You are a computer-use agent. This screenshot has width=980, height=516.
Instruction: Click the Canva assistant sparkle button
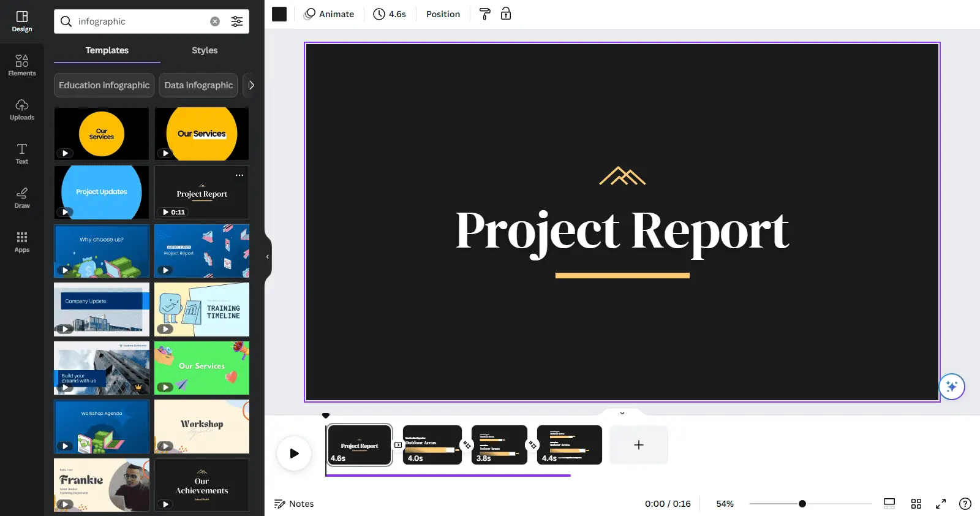coord(952,387)
